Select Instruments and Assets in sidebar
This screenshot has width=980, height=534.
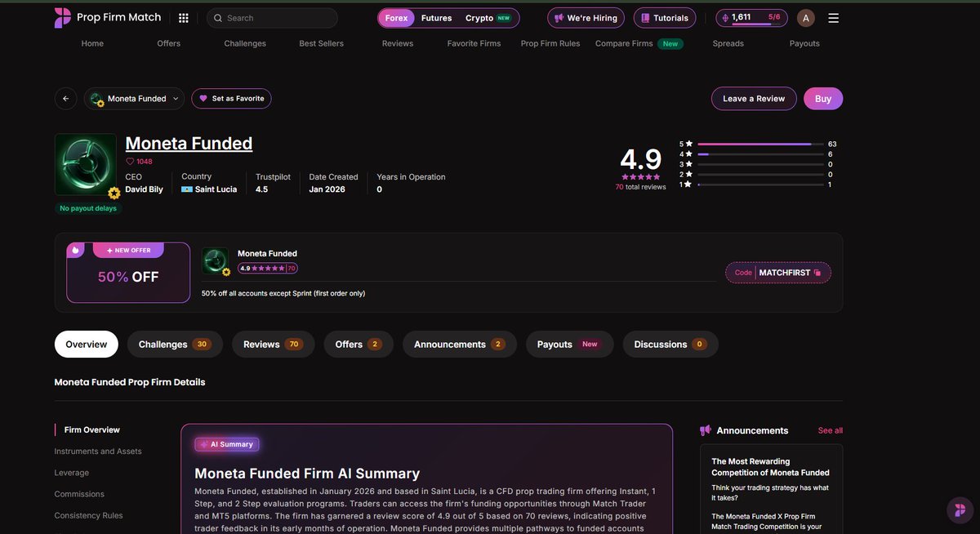(98, 452)
